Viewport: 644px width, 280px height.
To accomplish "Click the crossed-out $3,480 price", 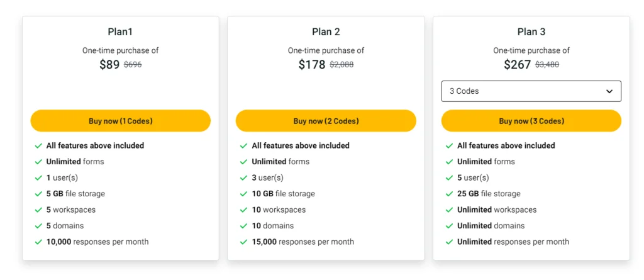I will coord(547,65).
